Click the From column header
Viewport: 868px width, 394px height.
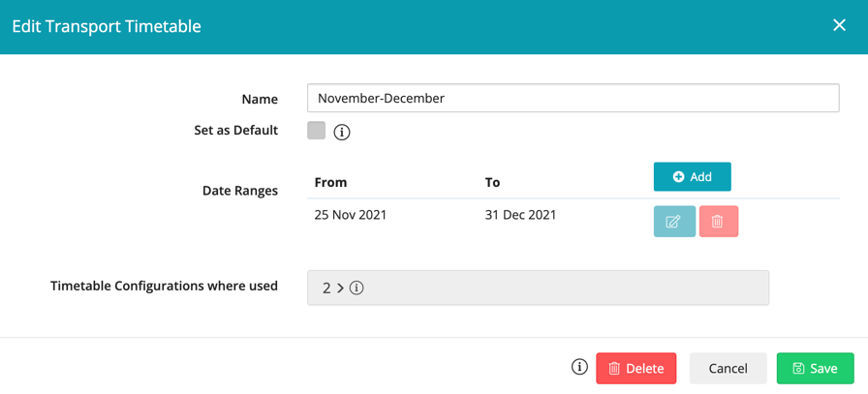tap(330, 182)
